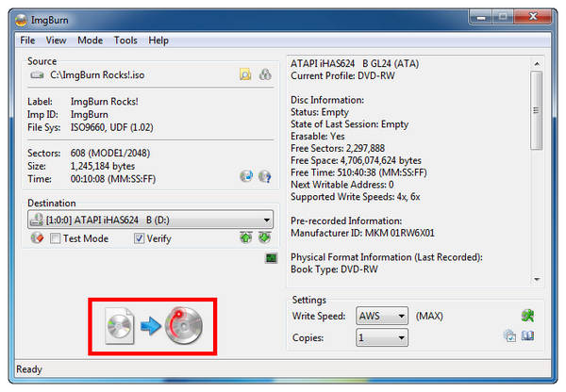The width and height of the screenshot is (566, 392).
Task: Enable the Test Mode checkbox
Action: pos(56,238)
